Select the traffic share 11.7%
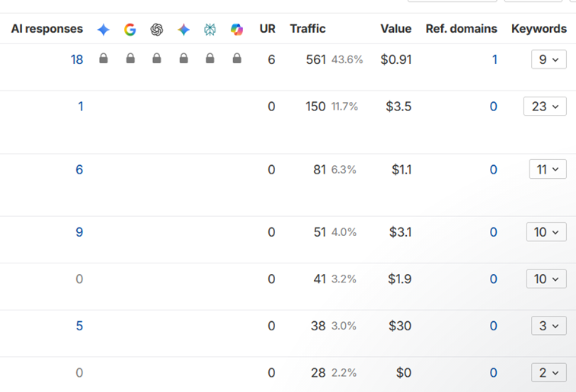The height and width of the screenshot is (392, 576). click(x=344, y=107)
